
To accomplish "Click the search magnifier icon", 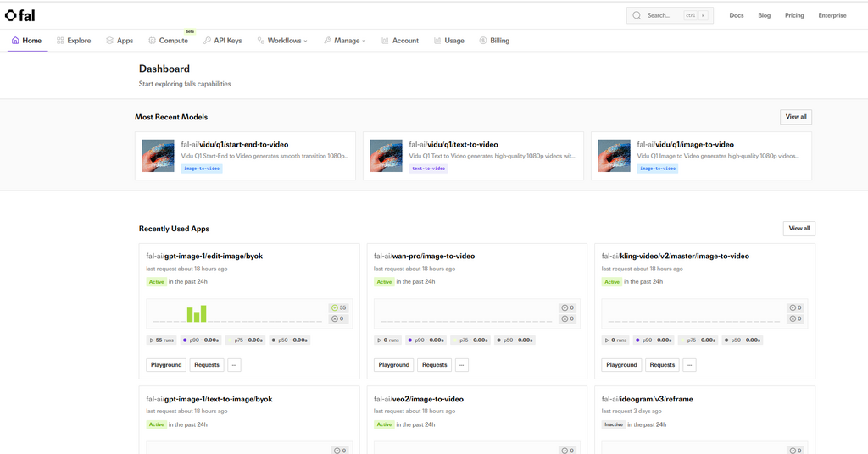I will click(637, 15).
